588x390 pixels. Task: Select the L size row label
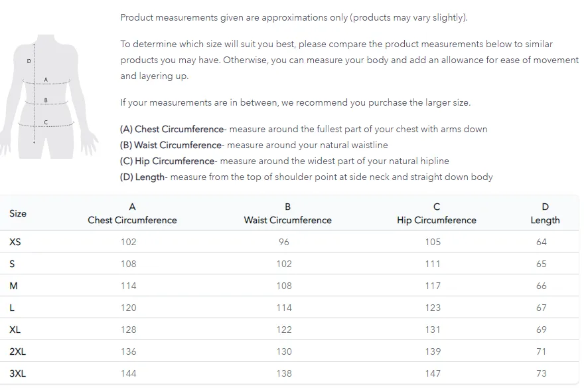tap(12, 308)
